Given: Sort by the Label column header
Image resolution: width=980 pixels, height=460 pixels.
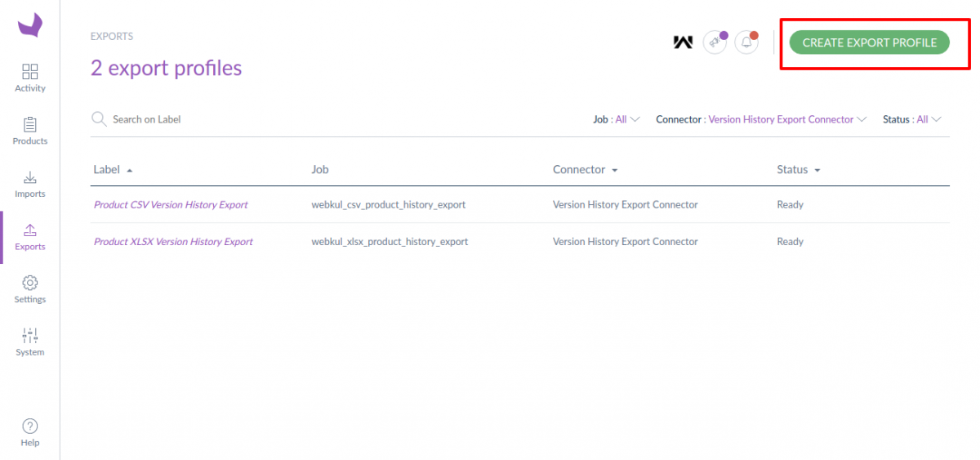Looking at the screenshot, I should (x=113, y=170).
